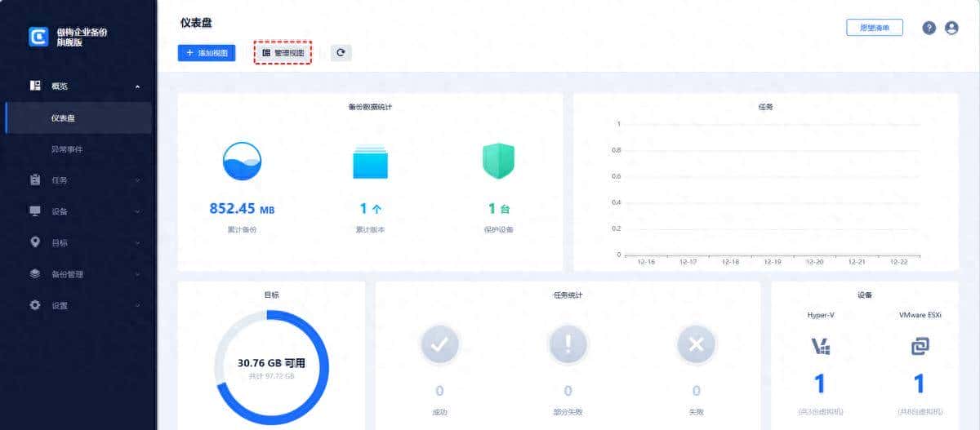Click the 部分失败 exclamation circle icon
This screenshot has height=430, width=980.
point(568,345)
